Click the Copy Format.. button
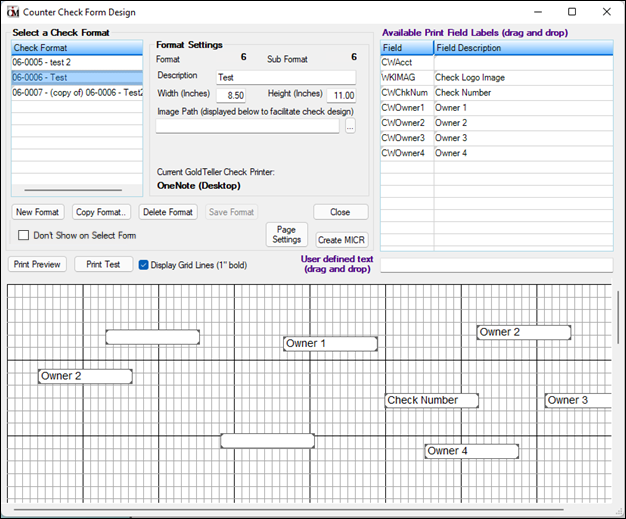Screen dimensions: 626x519 [x=101, y=212]
